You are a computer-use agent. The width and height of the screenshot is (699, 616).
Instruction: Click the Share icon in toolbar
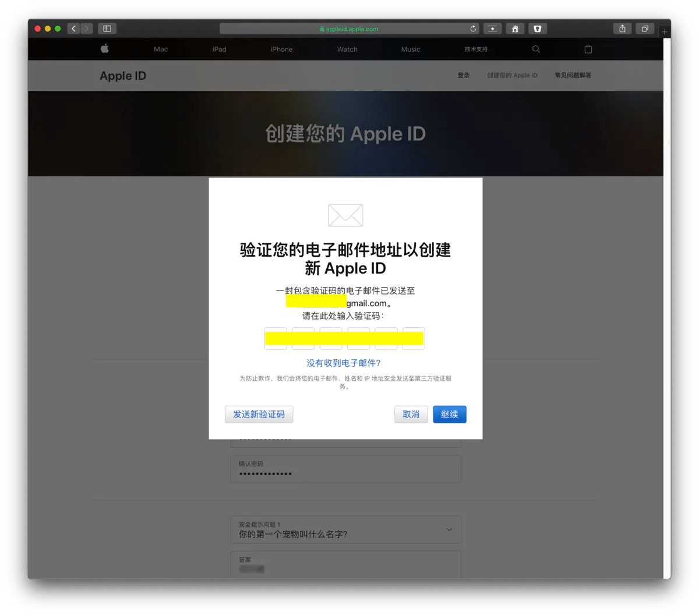click(x=622, y=29)
